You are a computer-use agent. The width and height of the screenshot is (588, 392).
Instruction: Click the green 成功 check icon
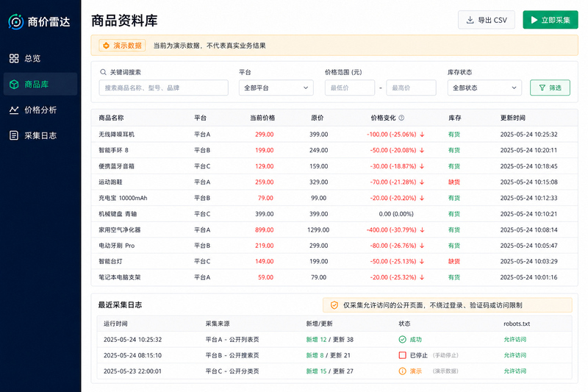pyautogui.click(x=402, y=340)
